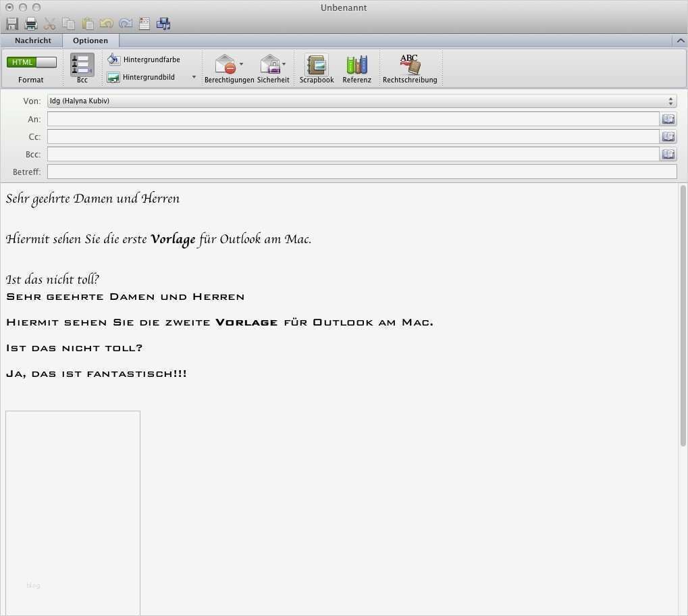688x616 pixels.
Task: Toggle the Bcc field visibility
Action: [x=82, y=66]
